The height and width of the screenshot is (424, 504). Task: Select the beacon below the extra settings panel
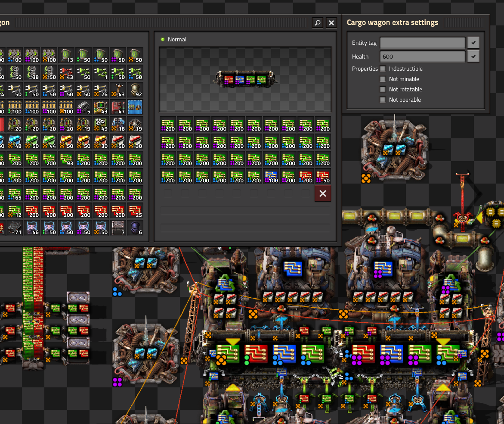(394, 150)
